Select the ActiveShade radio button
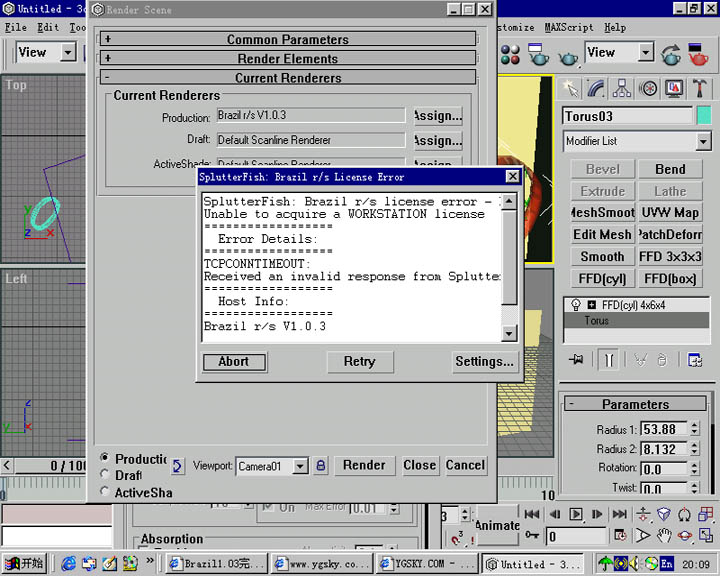The height and width of the screenshot is (576, 720). click(x=105, y=491)
